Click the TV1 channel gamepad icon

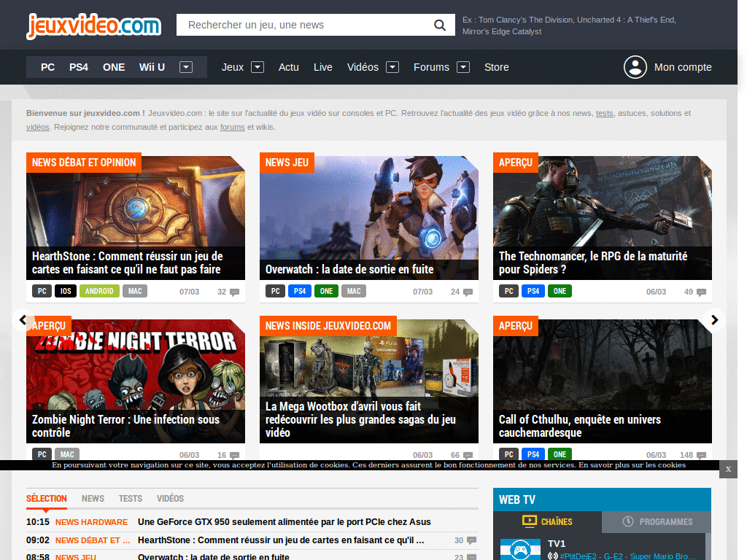[x=520, y=550]
